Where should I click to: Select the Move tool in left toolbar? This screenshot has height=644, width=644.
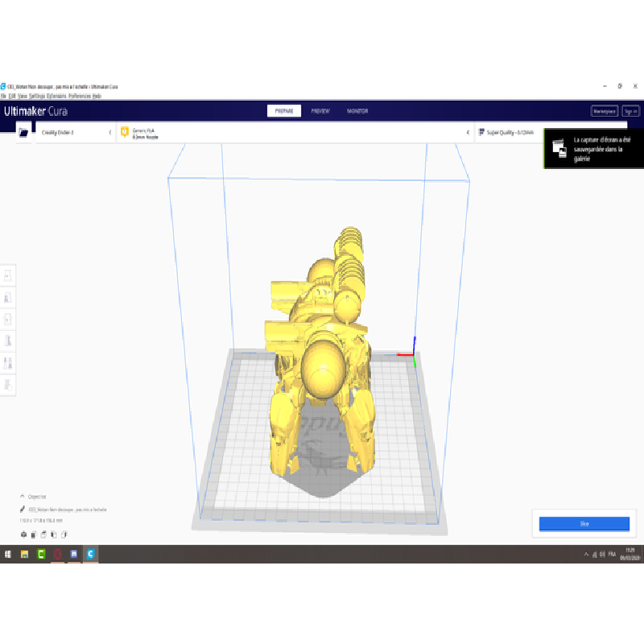tap(8, 276)
